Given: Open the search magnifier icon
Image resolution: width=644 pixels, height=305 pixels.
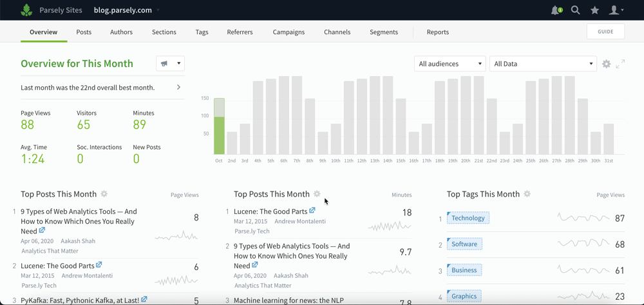Looking at the screenshot, I should (575, 10).
